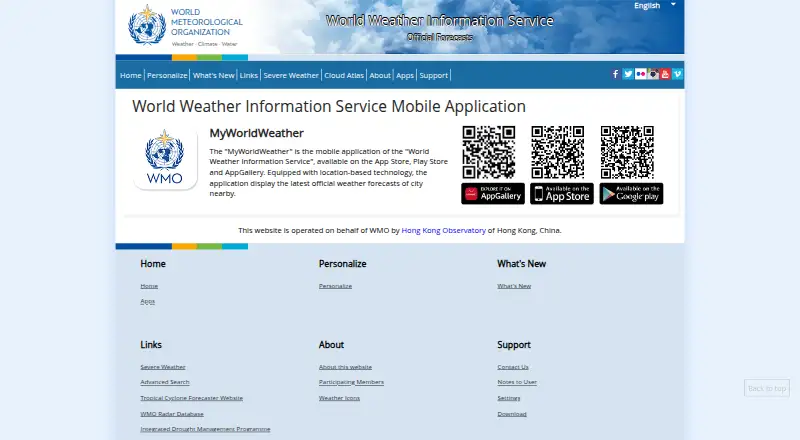
Task: Open footer Download link
Action: point(512,414)
